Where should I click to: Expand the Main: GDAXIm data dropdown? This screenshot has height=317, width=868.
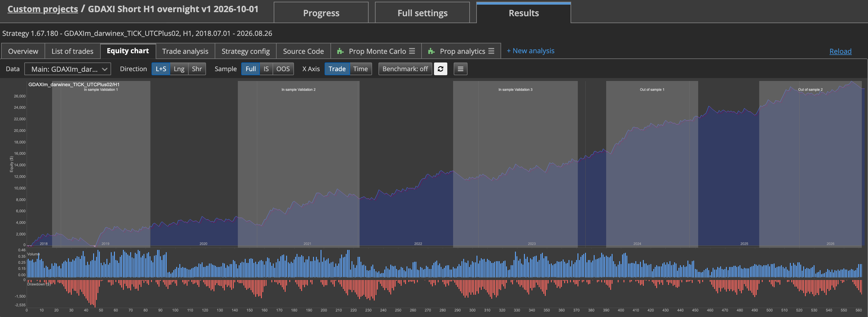click(68, 69)
